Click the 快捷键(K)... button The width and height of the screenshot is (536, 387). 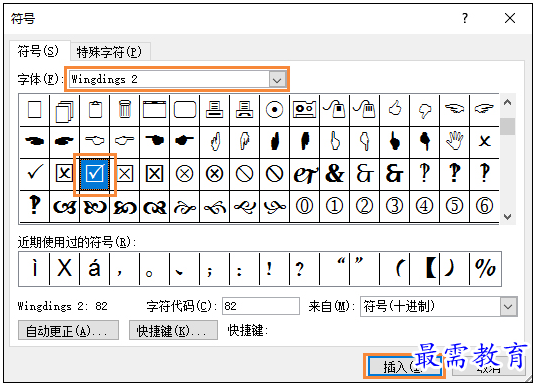[x=173, y=330]
